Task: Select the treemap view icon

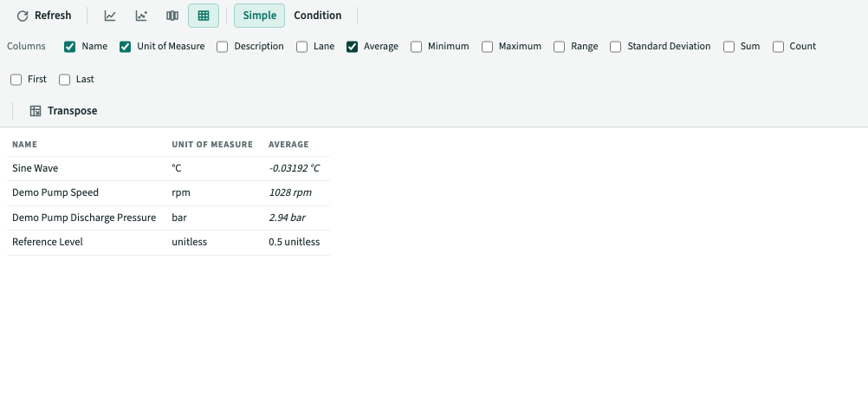Action: tap(172, 16)
